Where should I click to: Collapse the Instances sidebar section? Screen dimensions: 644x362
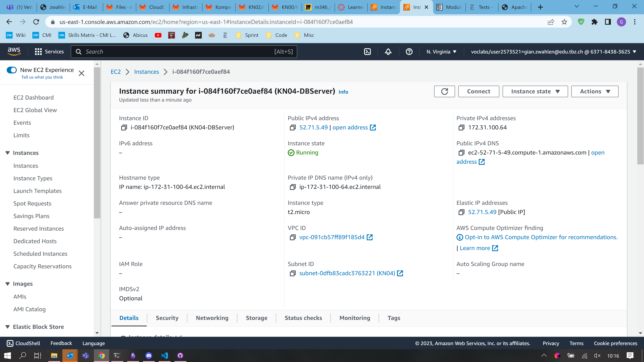(8, 153)
